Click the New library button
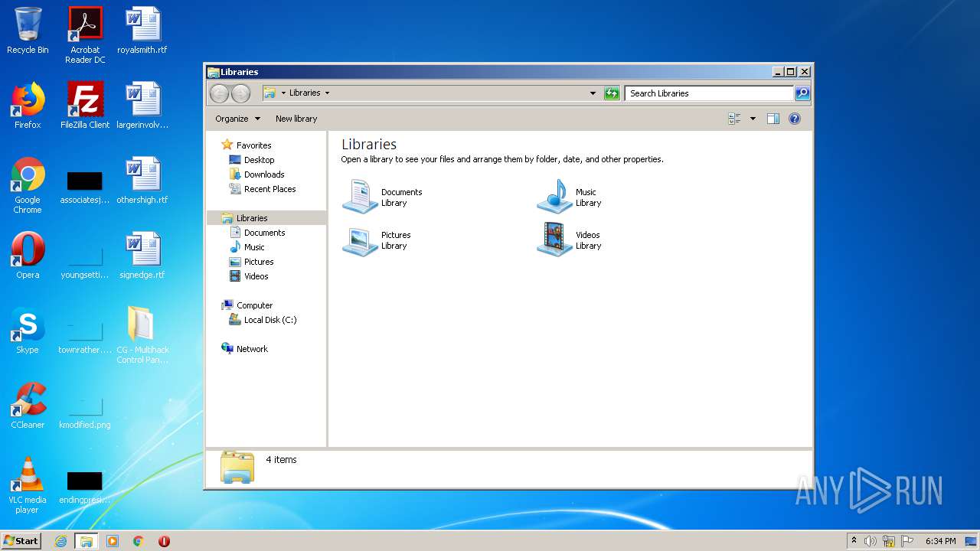 coord(296,119)
